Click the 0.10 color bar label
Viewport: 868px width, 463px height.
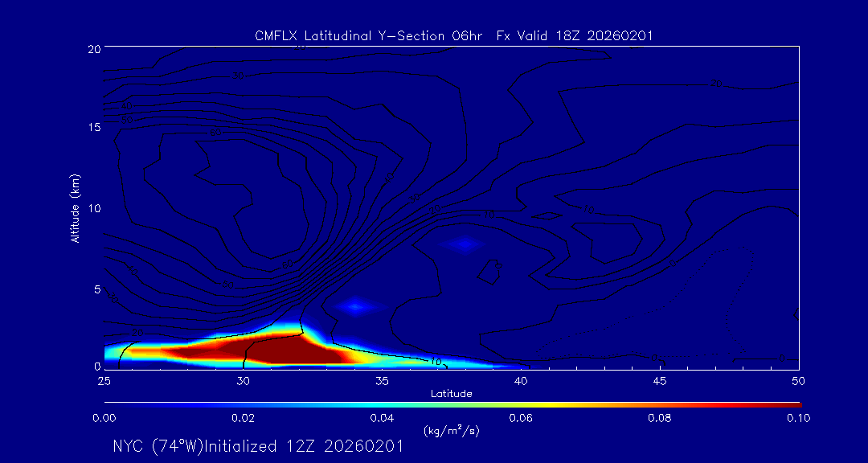798,418
